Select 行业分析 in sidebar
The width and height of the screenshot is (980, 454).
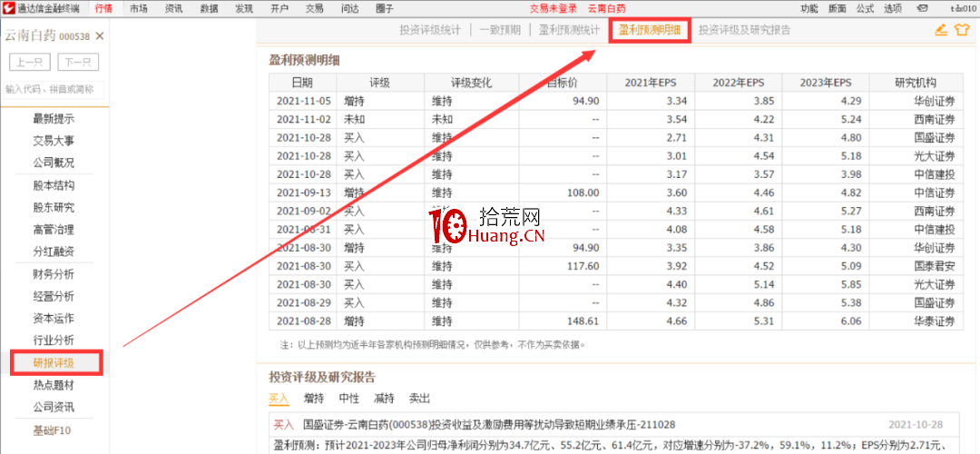pyautogui.click(x=54, y=340)
